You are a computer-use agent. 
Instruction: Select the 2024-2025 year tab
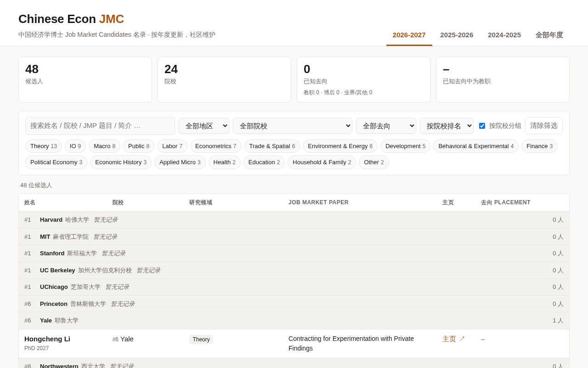tap(504, 35)
